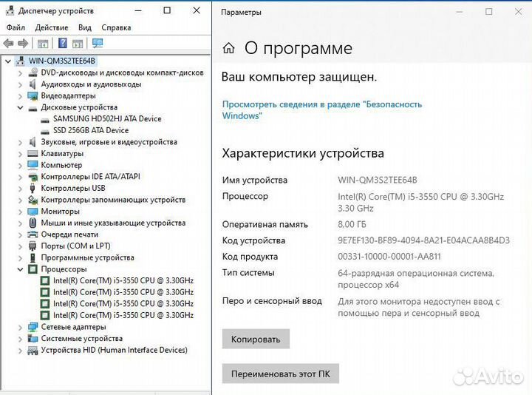Collapse the WIN-QM3S2TEE64B root node
Screen dimensions: 532x395
pos(8,61)
